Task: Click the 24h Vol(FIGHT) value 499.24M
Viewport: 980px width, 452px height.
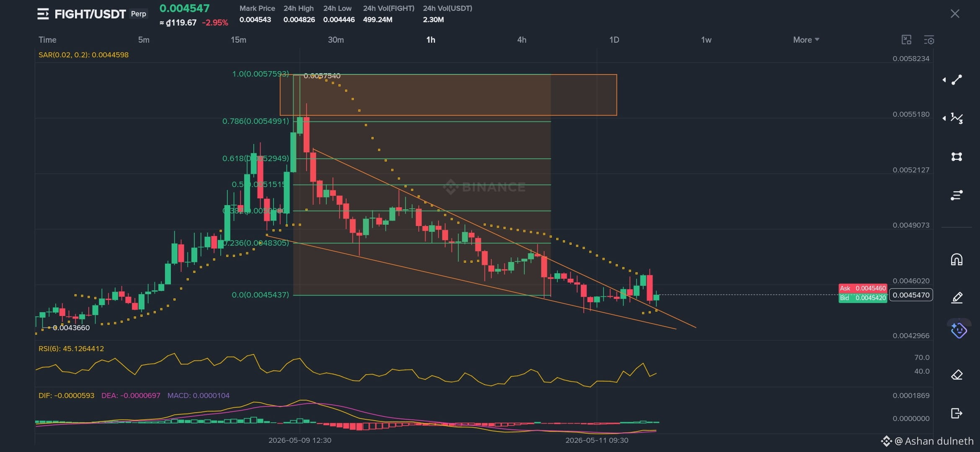Action: click(378, 20)
